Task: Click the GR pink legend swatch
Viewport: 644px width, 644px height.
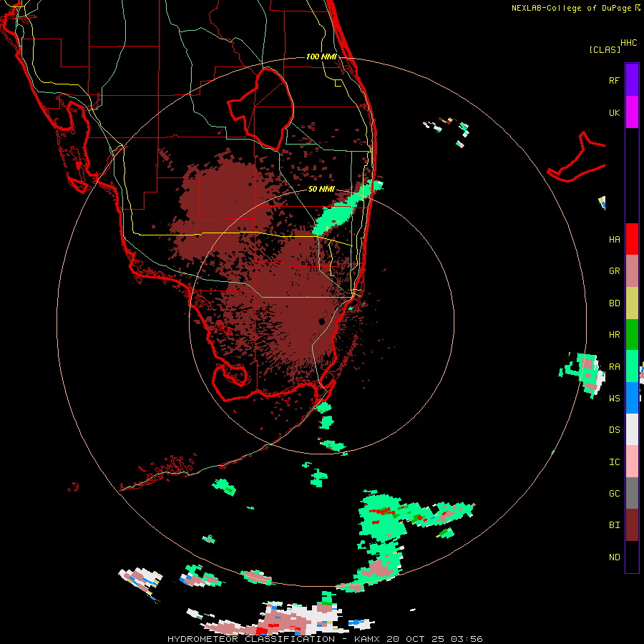Action: tap(632, 271)
